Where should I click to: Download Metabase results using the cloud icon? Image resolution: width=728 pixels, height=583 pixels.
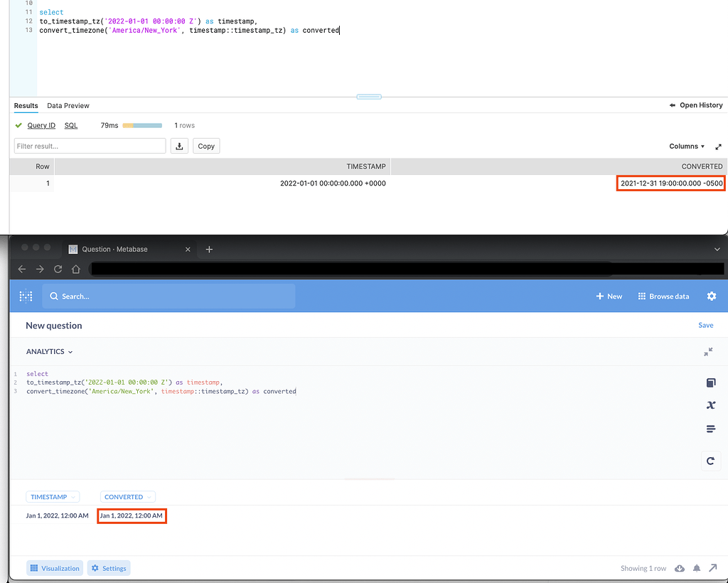(680, 568)
